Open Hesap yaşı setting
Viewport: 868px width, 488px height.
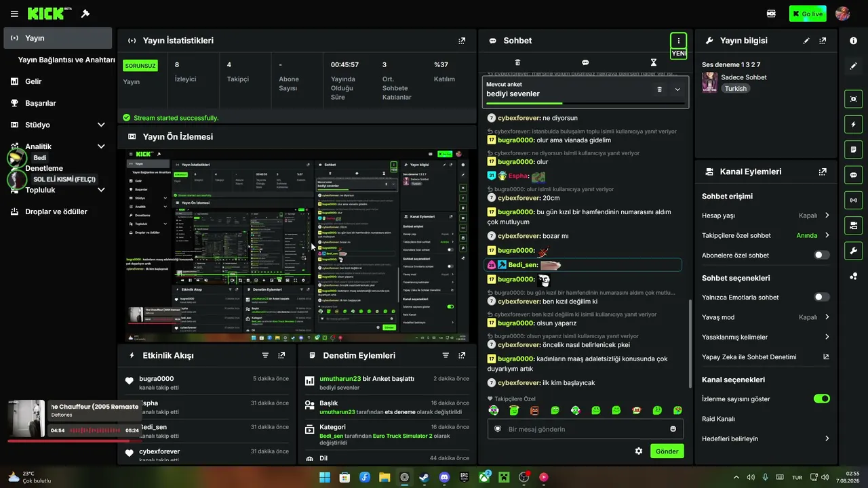(766, 216)
